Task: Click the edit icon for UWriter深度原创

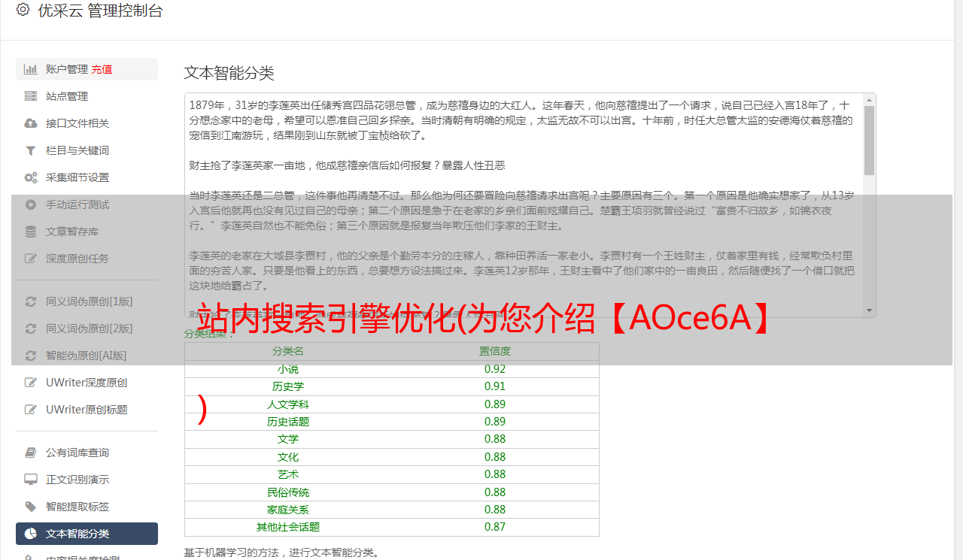Action: 31,383
